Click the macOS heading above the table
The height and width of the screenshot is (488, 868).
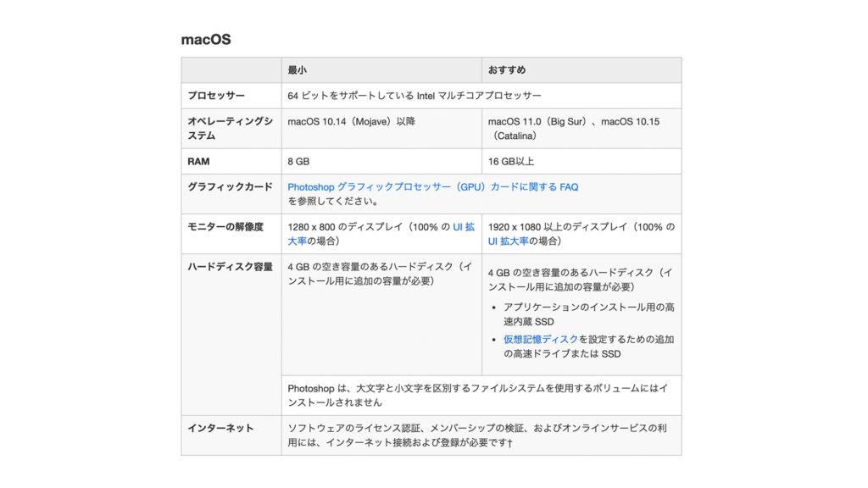click(x=206, y=39)
